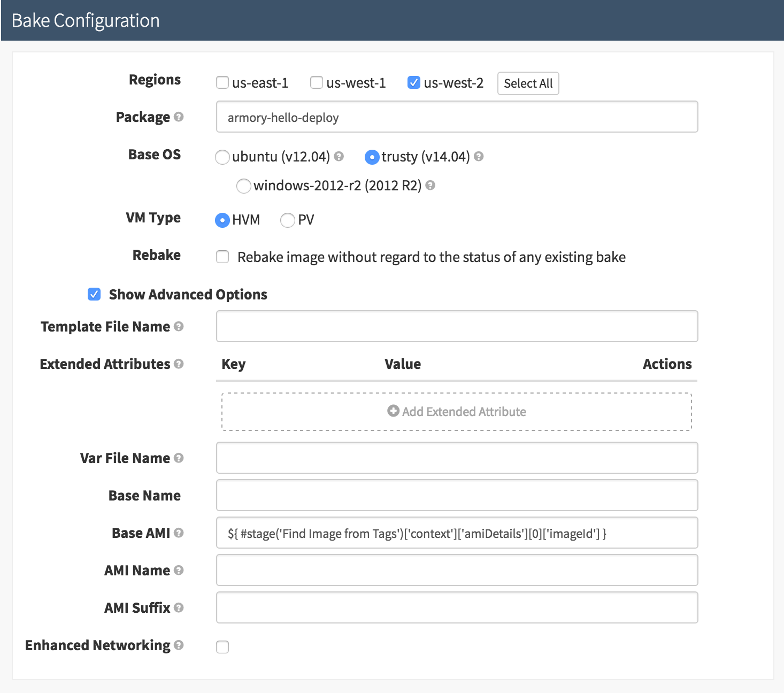Click help icon next to Package label
The height and width of the screenshot is (693, 784).
tap(179, 117)
